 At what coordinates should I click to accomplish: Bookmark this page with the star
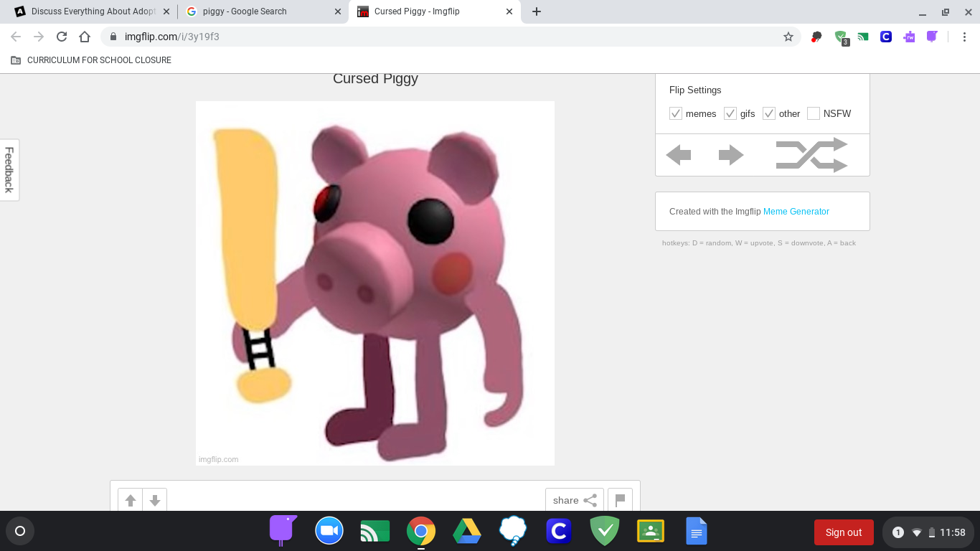[788, 37]
